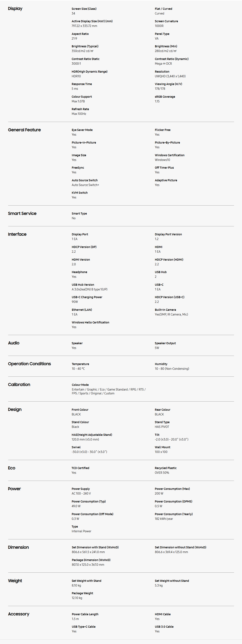The width and height of the screenshot is (242, 644).
Task: Click the KVM Switch label
Action: coord(80,193)
